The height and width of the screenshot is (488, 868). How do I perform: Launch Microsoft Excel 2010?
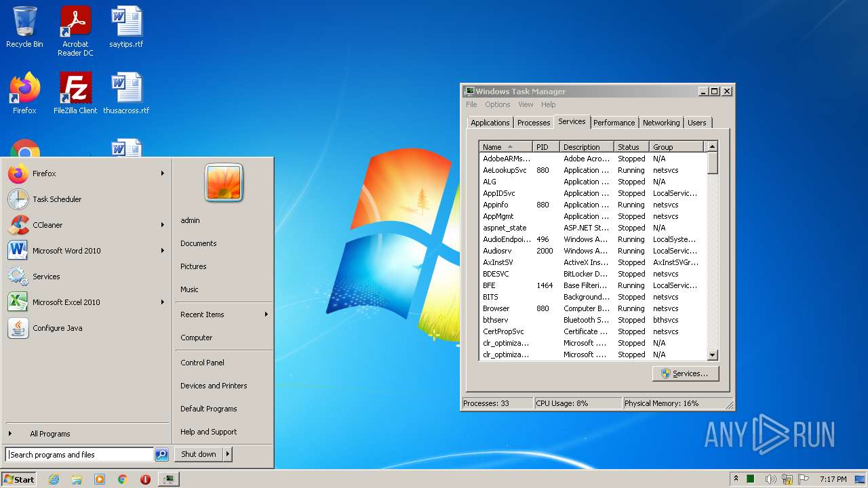click(86, 302)
